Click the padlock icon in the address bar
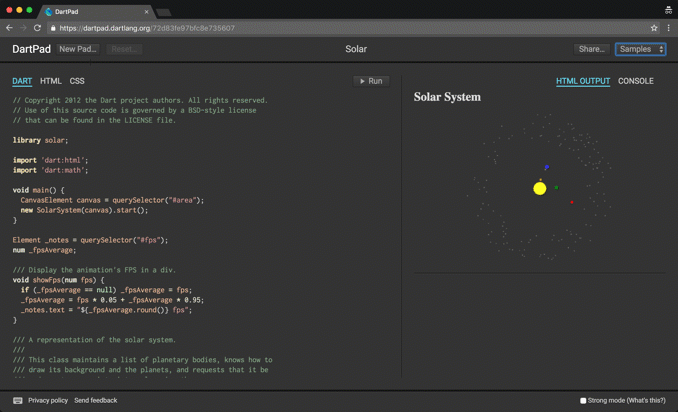Image resolution: width=678 pixels, height=412 pixels. (x=53, y=28)
